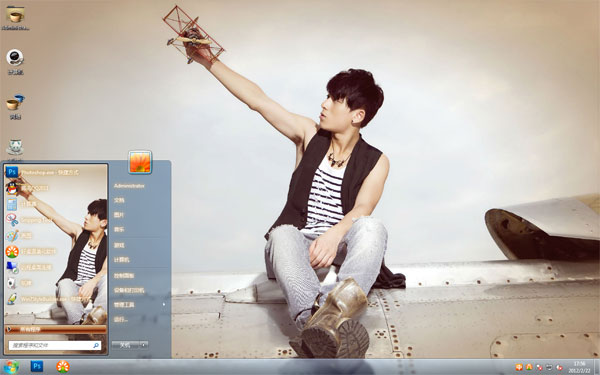Click the flower user account picture

tap(140, 162)
